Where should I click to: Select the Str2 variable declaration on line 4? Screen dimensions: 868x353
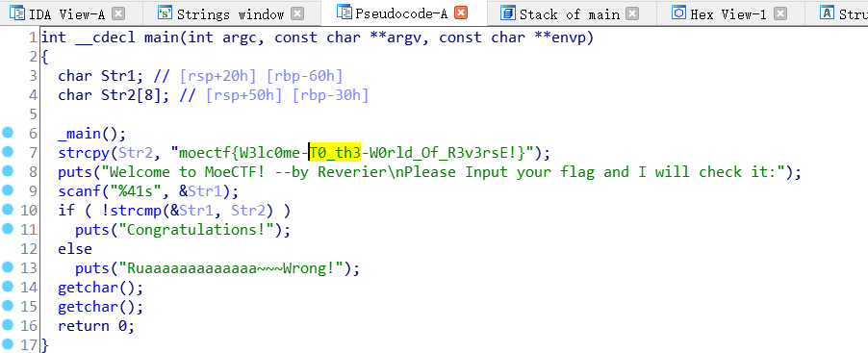click(x=122, y=95)
